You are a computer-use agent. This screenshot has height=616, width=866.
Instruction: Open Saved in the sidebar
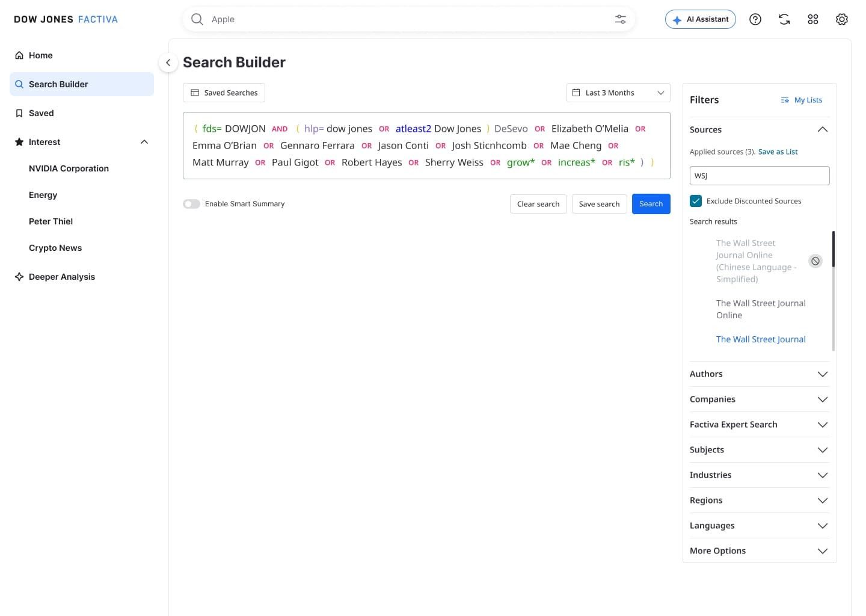(x=82, y=113)
